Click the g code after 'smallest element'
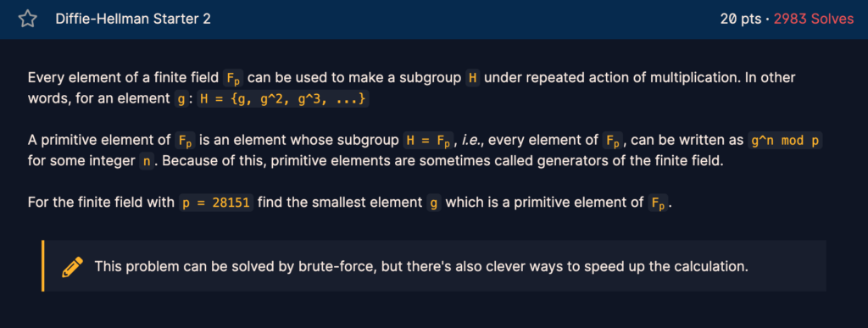Image resolution: width=868 pixels, height=328 pixels. [x=434, y=203]
